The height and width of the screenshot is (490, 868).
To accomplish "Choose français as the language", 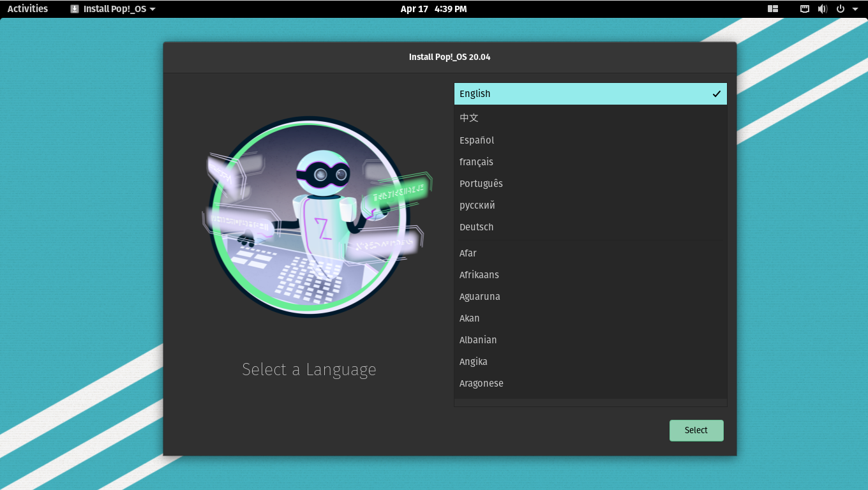I will click(x=590, y=162).
